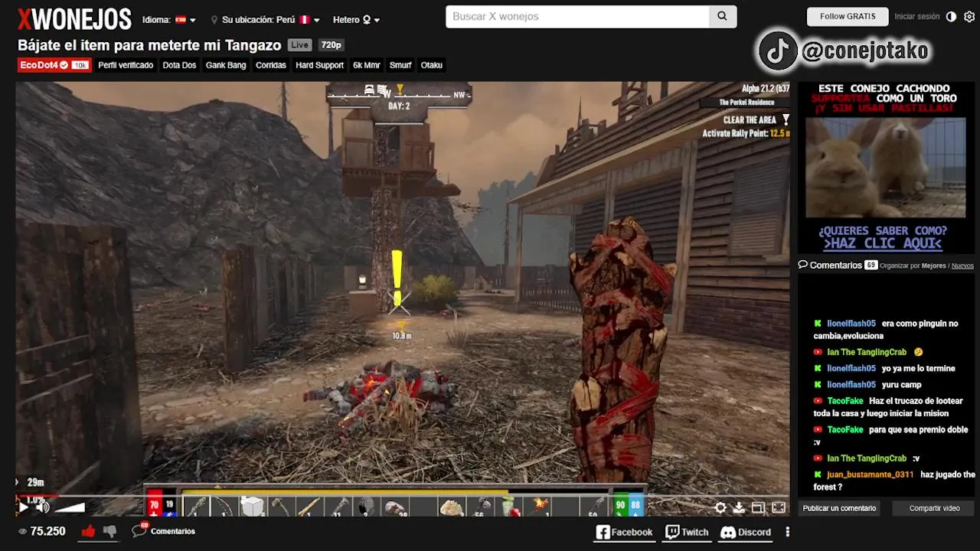Screen dimensions: 980x551
Task: Select the Gank Bang tag
Action: coord(226,65)
